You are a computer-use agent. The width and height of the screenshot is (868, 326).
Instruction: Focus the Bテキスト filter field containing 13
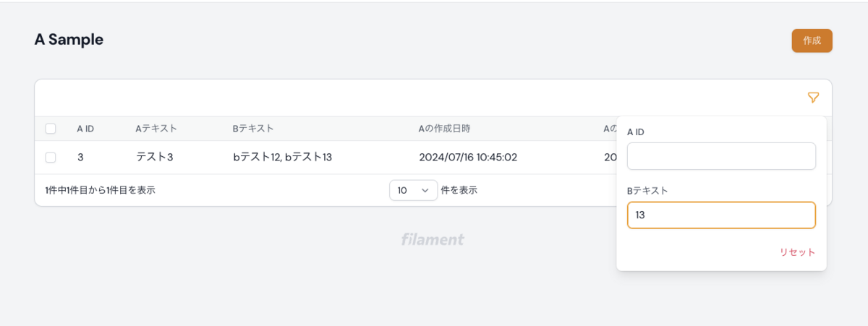pos(721,215)
